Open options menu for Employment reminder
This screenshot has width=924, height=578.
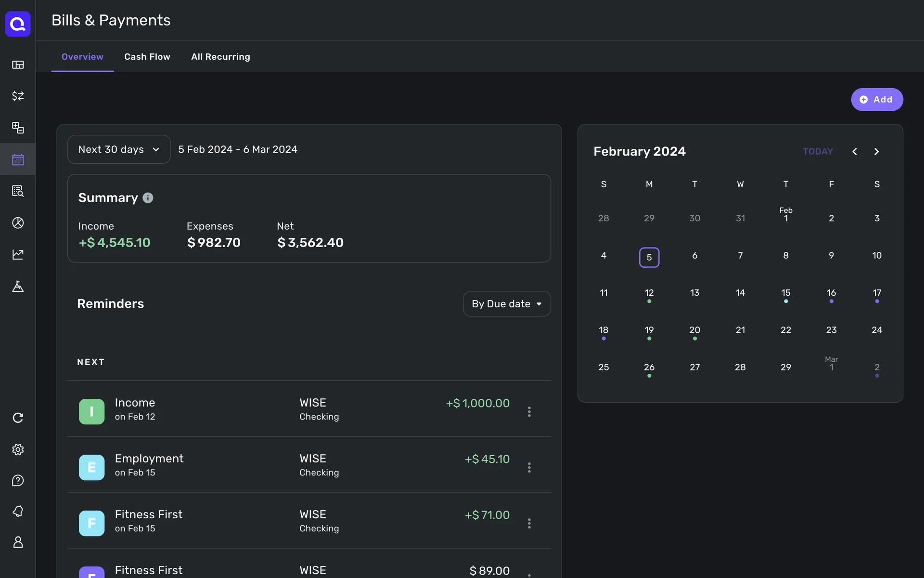pos(529,467)
